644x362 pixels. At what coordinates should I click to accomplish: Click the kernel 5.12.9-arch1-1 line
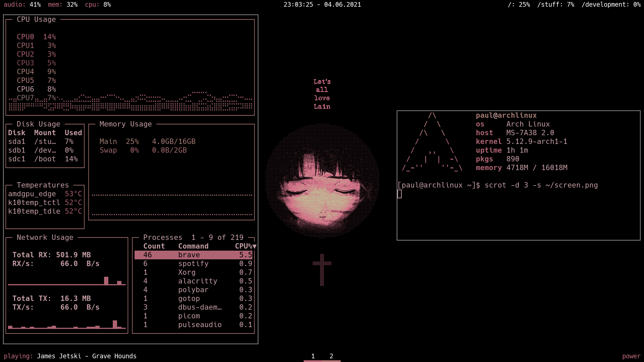click(522, 142)
